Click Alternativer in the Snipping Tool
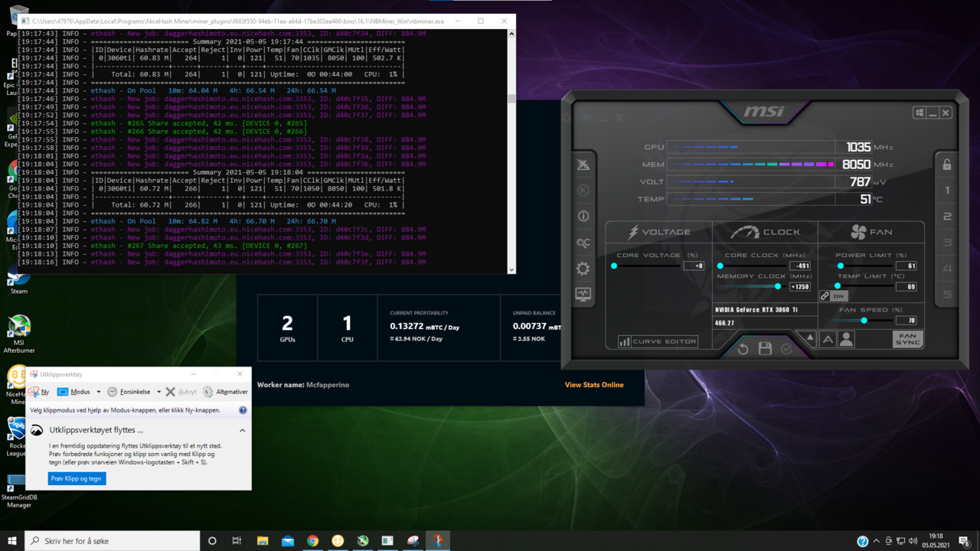 [x=226, y=392]
